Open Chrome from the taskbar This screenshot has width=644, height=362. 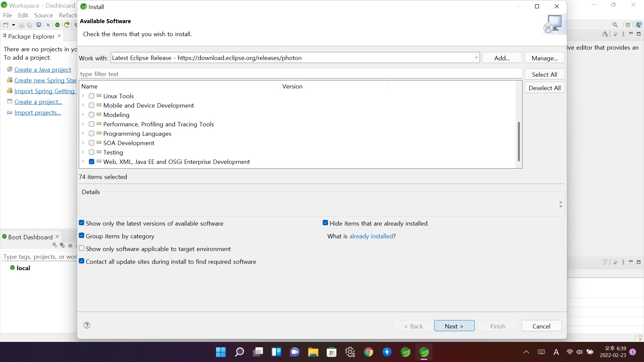tap(368, 352)
